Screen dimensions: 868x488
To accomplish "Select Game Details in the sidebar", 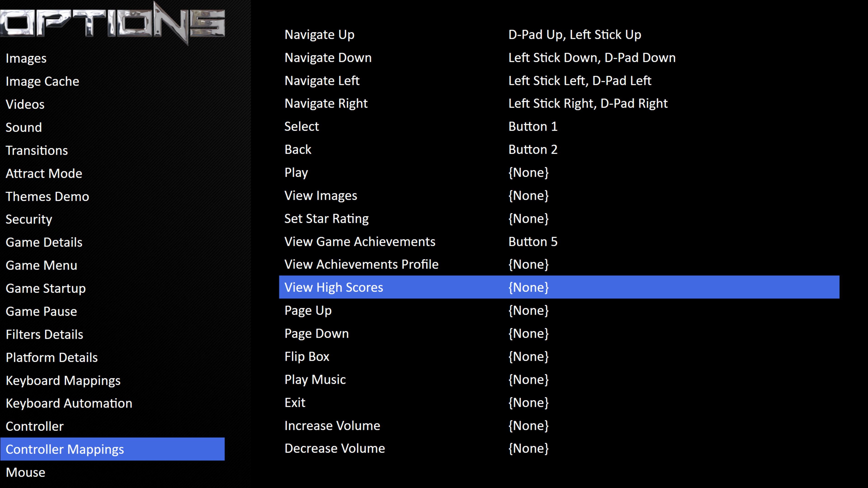I will pos(113,242).
